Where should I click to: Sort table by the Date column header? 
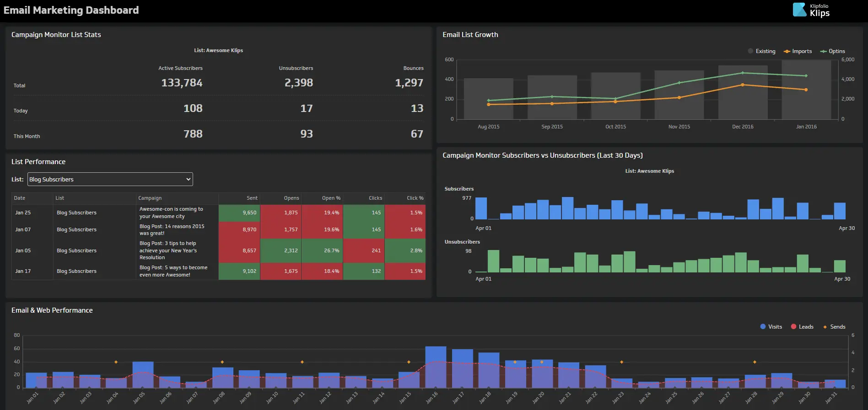pyautogui.click(x=20, y=198)
